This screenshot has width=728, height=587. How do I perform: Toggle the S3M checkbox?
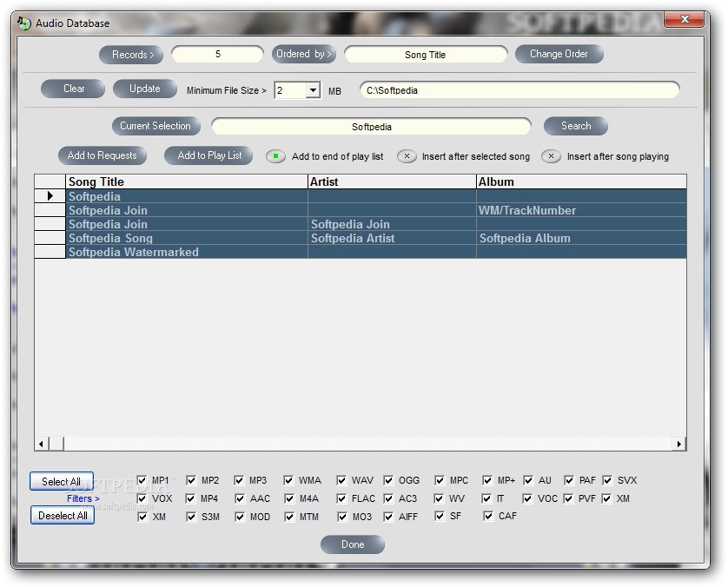[x=191, y=517]
